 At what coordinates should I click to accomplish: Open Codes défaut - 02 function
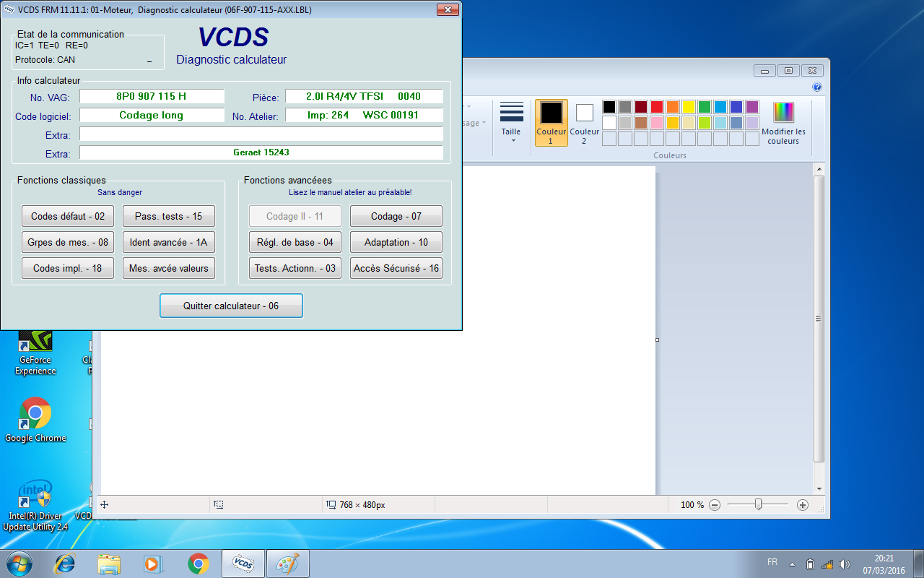pyautogui.click(x=68, y=216)
